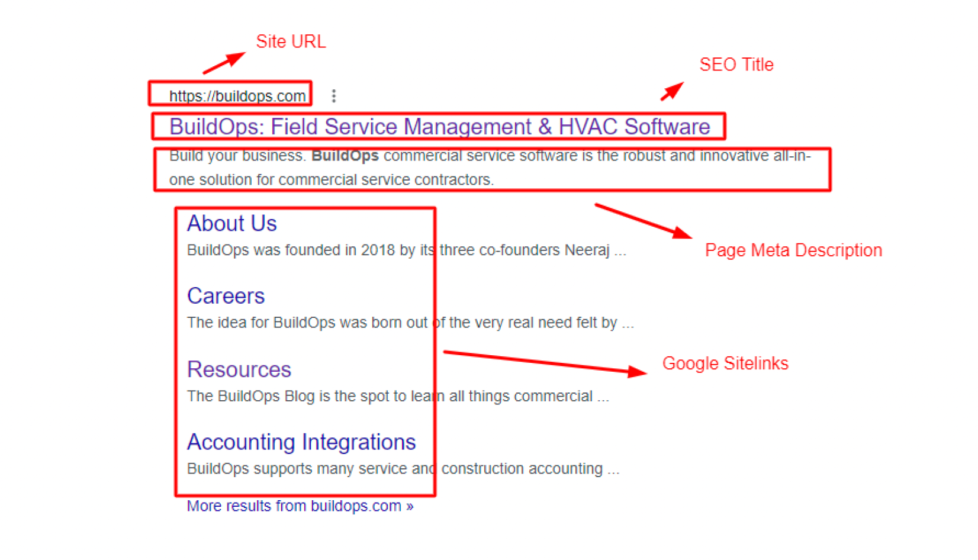The height and width of the screenshot is (560, 978).
Task: Click More results from buildops.com link
Action: point(300,506)
